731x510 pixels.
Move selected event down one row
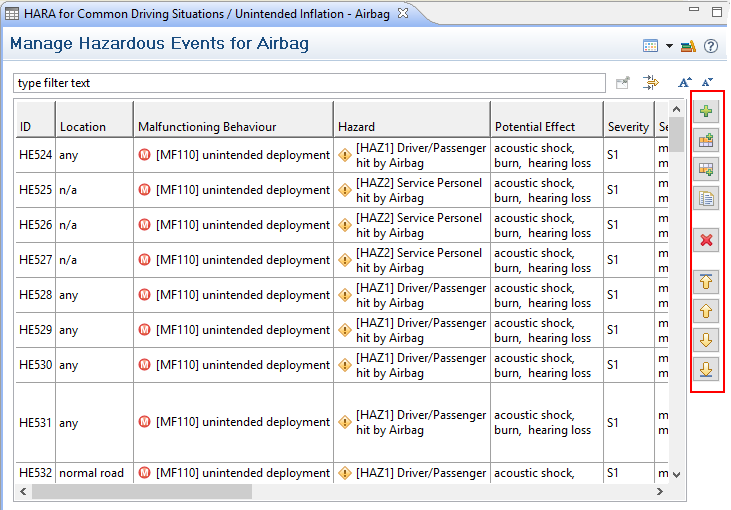707,340
